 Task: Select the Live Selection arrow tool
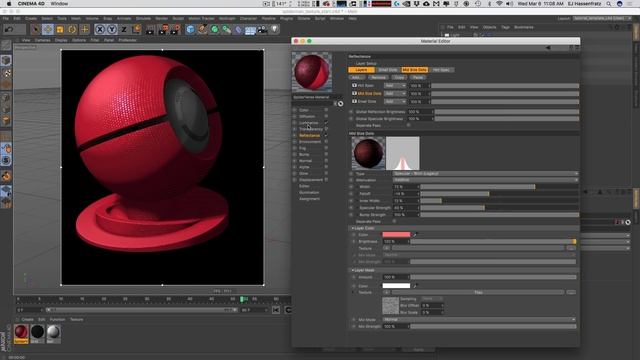tap(36, 29)
